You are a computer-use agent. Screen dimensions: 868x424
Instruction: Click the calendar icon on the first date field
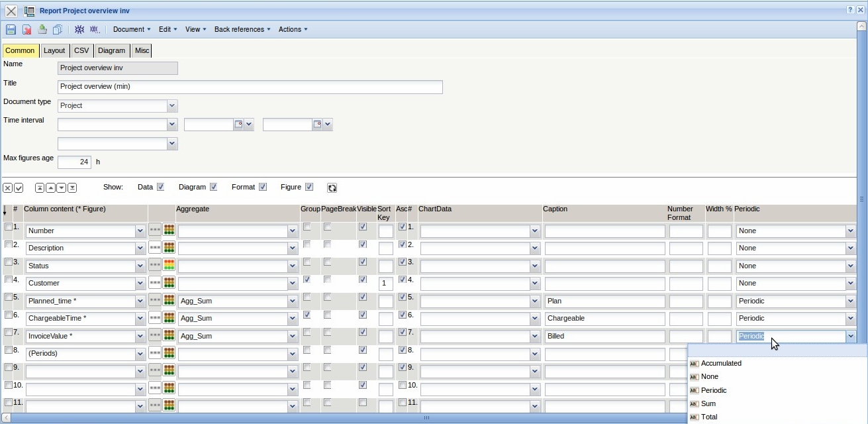point(238,125)
